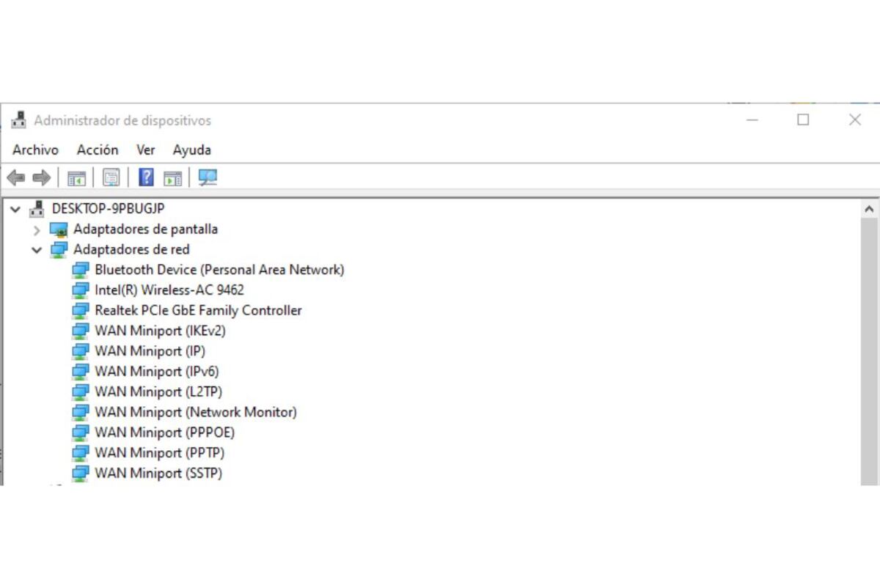Collapse the Adaptadores de red node
The width and height of the screenshot is (880, 588).
coord(37,250)
